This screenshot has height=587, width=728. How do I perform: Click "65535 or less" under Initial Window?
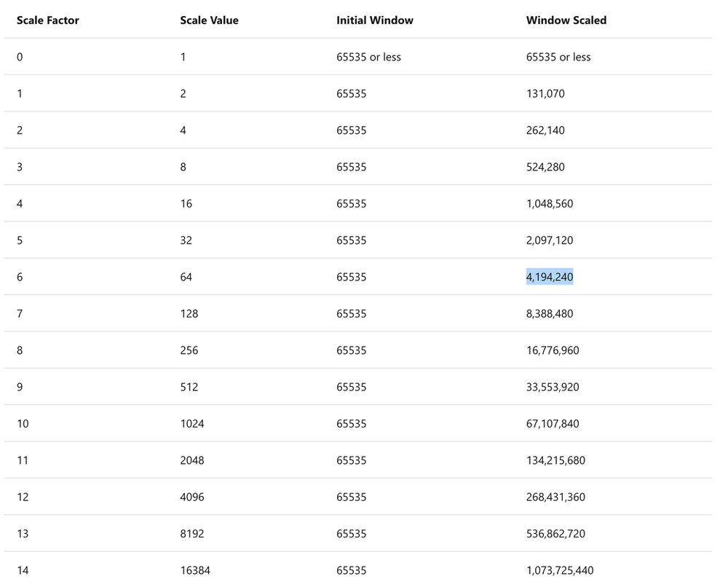(x=368, y=57)
